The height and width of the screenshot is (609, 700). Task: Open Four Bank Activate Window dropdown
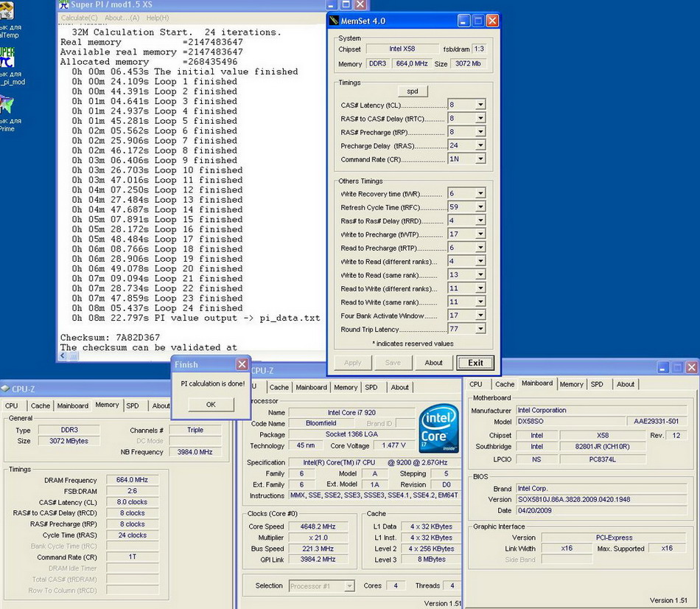(480, 316)
